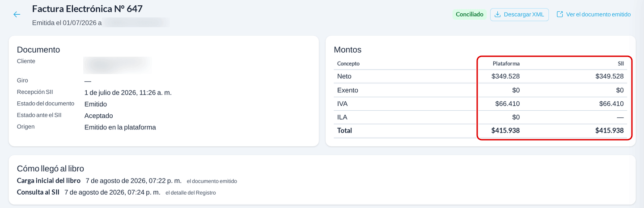The width and height of the screenshot is (644, 208).
Task: Select the IVA row Plataforma amount $66.410
Action: pos(508,104)
